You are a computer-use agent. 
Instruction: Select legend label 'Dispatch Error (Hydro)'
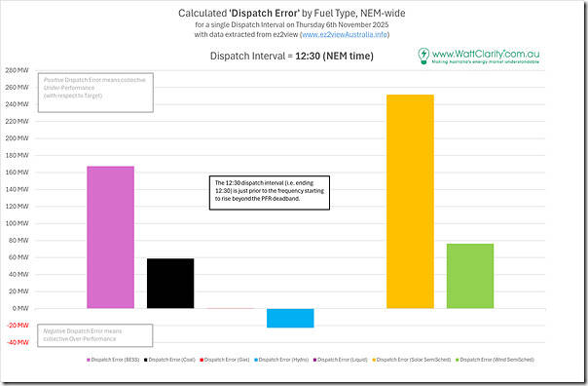(x=283, y=360)
